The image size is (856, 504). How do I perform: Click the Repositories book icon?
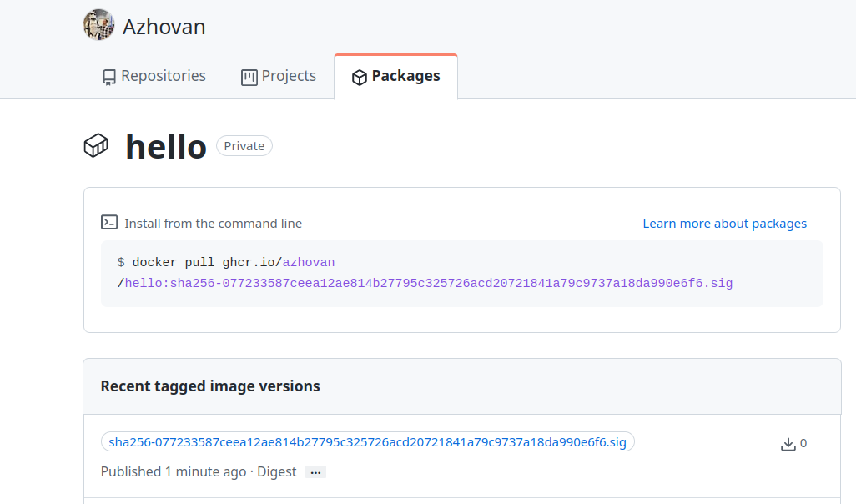[109, 77]
